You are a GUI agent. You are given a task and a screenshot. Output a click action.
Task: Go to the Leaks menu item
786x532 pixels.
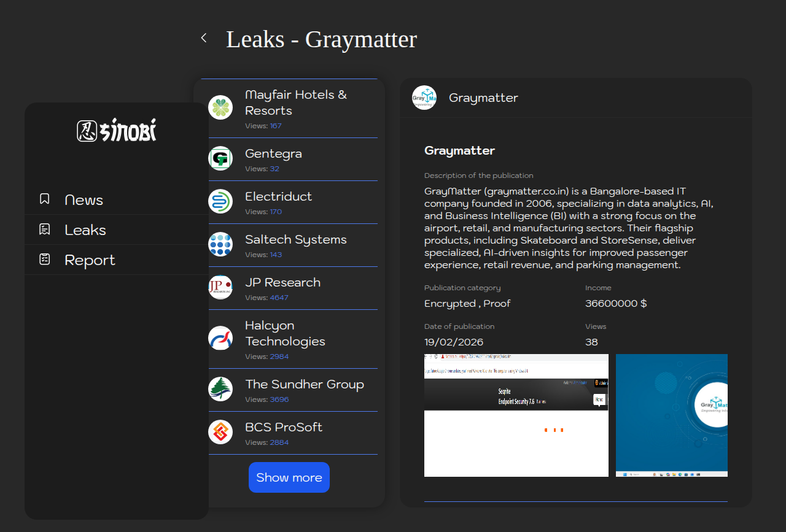[x=85, y=230]
